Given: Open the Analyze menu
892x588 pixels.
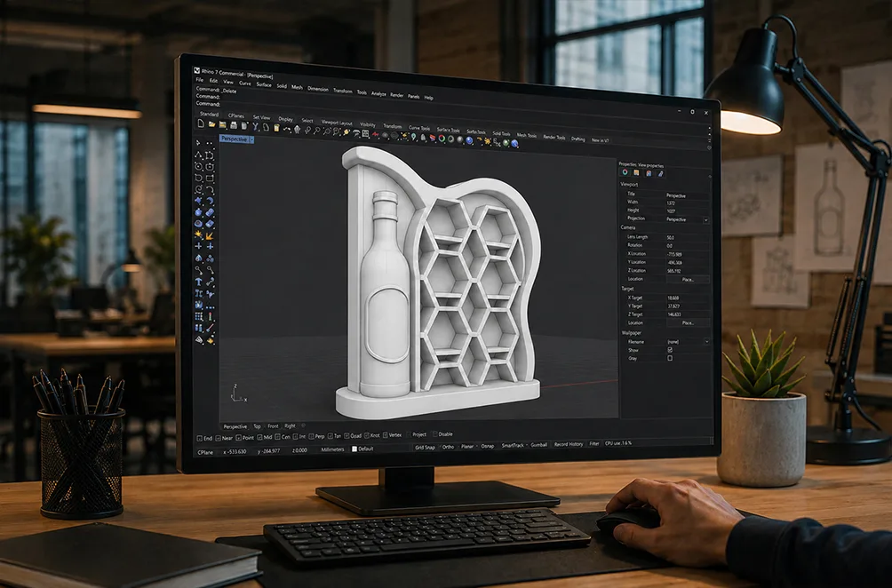Looking at the screenshot, I should (x=378, y=94).
